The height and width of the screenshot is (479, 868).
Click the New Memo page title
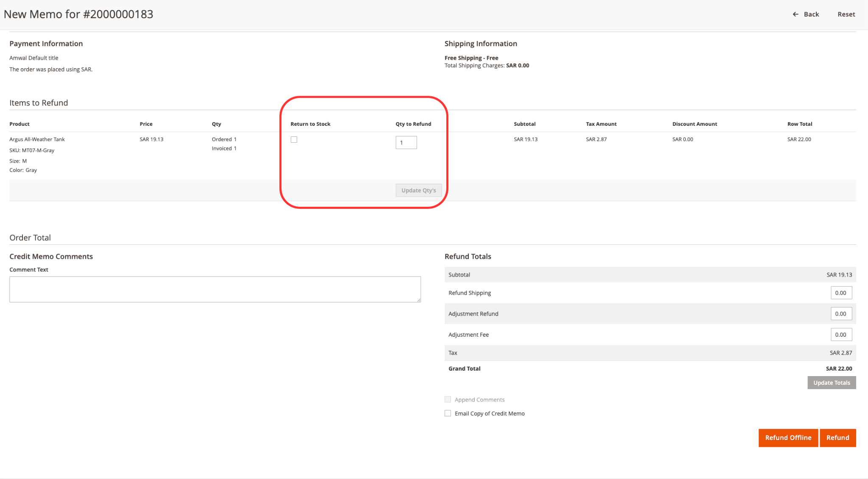(78, 14)
